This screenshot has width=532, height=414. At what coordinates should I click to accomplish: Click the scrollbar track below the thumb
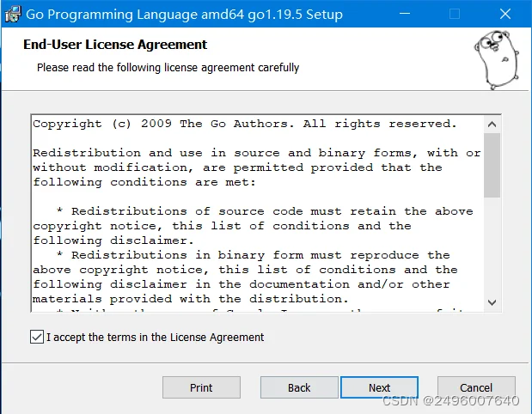click(x=492, y=246)
